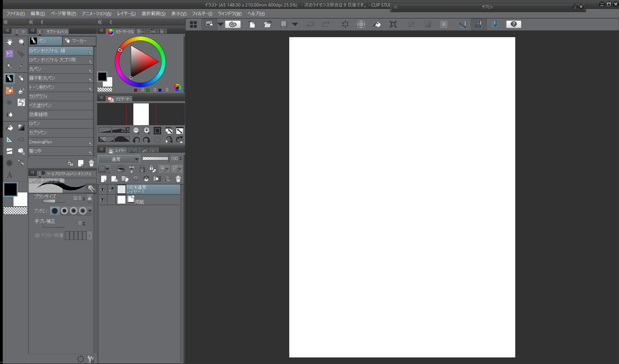This screenshot has height=364, width=619.
Task: Open dropdown arrow next to save icon
Action: [295, 24]
